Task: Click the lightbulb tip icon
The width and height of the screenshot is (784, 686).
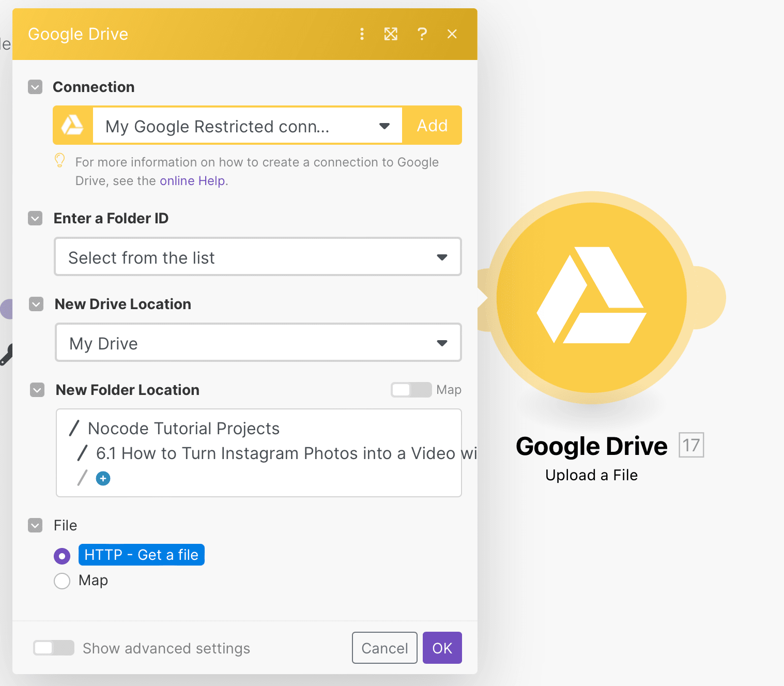Action: pyautogui.click(x=60, y=161)
